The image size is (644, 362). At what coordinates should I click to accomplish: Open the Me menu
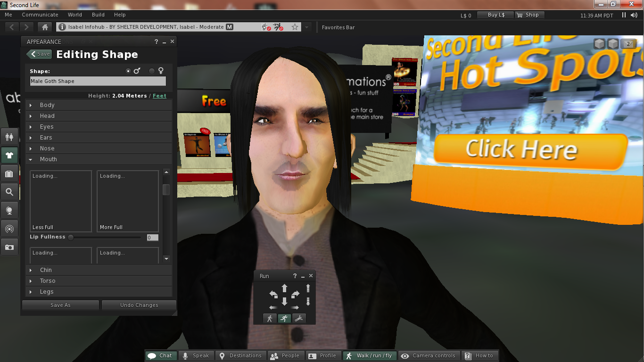8,15
